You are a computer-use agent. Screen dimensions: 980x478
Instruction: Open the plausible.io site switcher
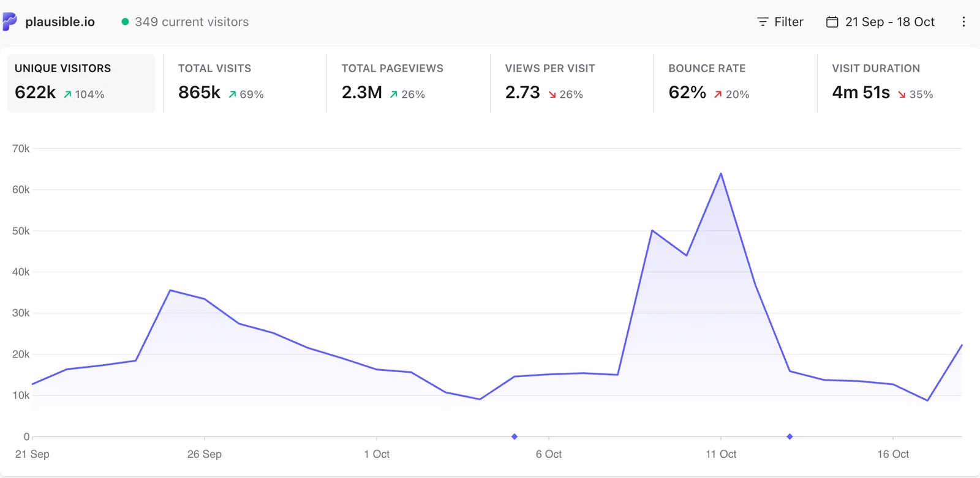50,22
